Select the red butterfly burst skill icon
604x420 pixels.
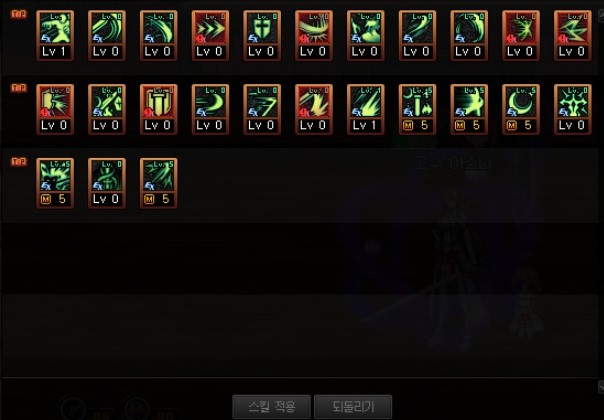pos(521,35)
